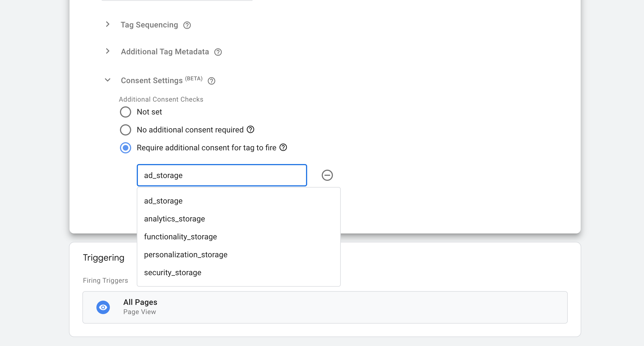Select the Not set radio option
644x346 pixels.
(x=126, y=112)
